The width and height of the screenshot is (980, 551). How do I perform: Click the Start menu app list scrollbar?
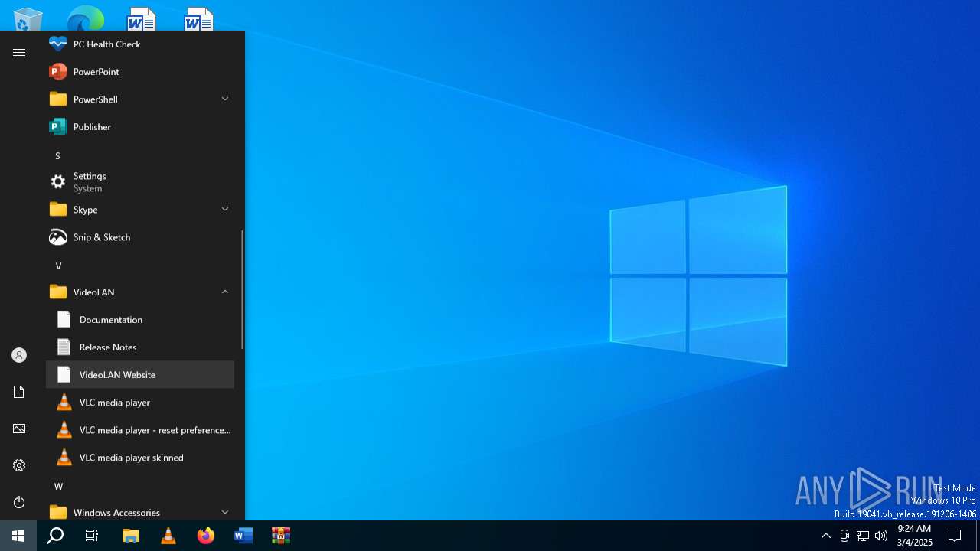tap(242, 289)
